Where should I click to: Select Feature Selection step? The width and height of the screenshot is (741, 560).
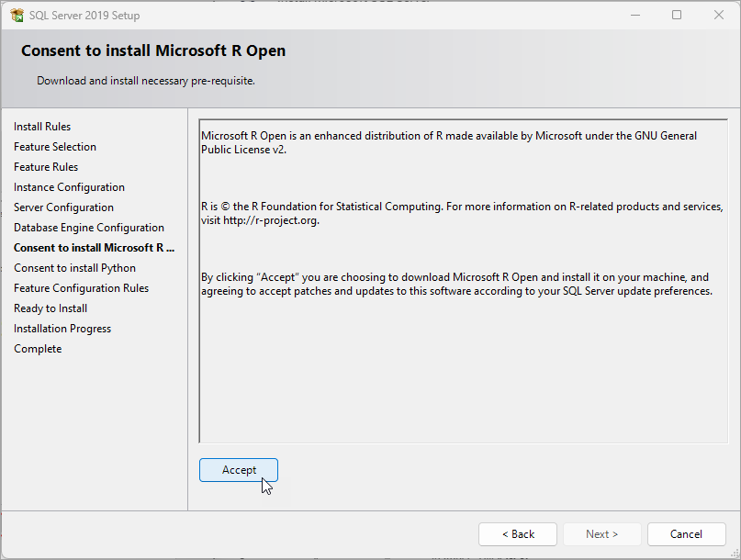pyautogui.click(x=55, y=147)
